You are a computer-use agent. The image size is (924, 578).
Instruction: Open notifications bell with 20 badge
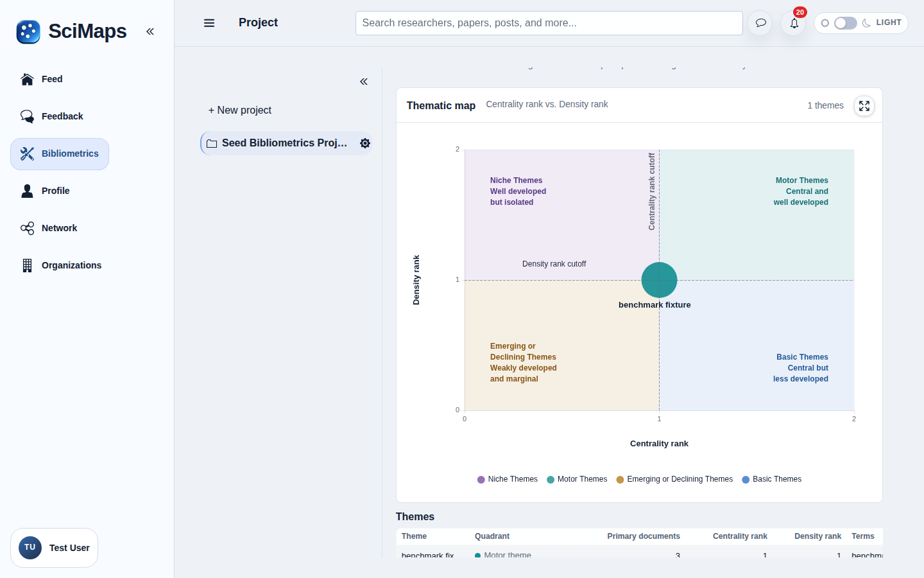click(794, 23)
